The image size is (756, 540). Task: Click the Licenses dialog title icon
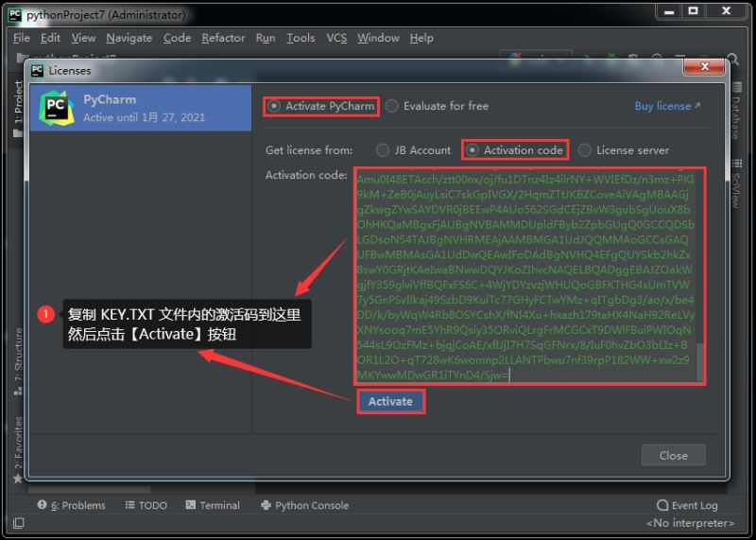click(x=38, y=70)
